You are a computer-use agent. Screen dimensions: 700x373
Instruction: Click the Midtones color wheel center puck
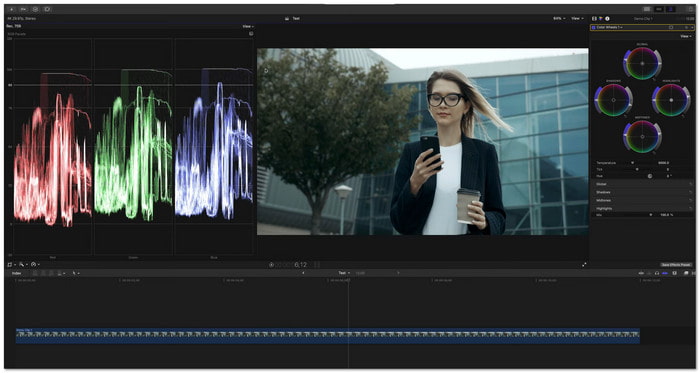pyautogui.click(x=642, y=137)
